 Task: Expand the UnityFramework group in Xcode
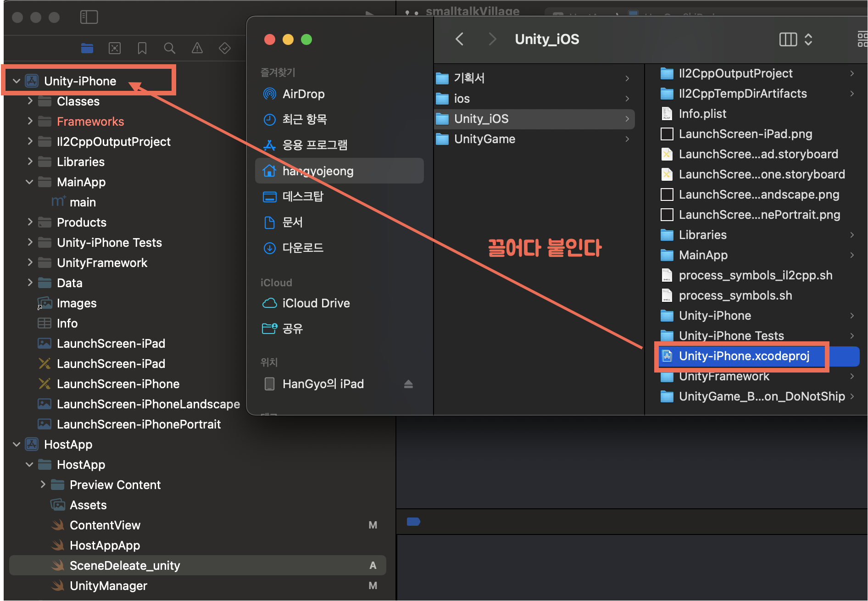pyautogui.click(x=30, y=262)
